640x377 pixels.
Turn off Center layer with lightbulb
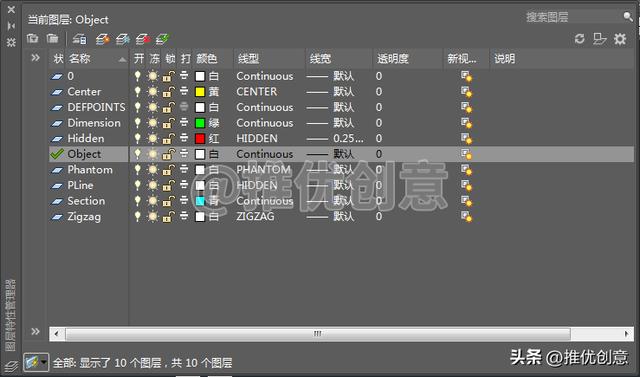[138, 91]
